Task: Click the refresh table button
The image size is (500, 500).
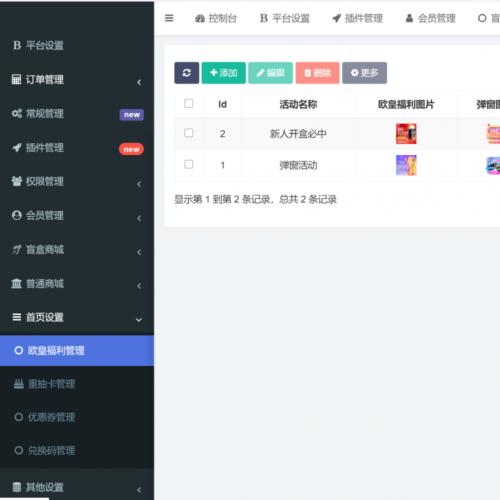Action: [187, 73]
